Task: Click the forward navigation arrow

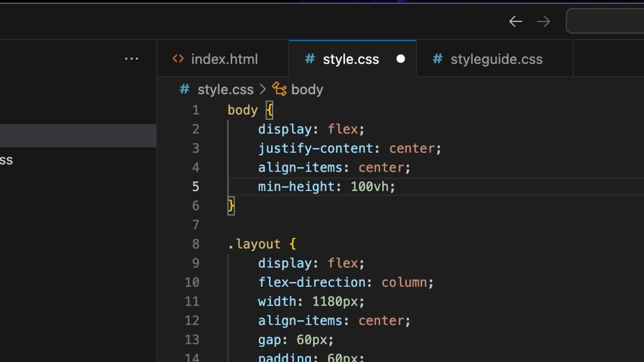Action: (x=543, y=22)
